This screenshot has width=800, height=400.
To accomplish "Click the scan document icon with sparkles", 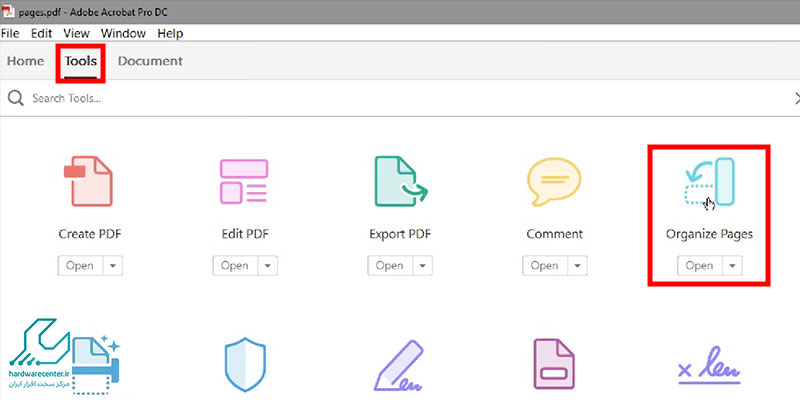I will click(95, 364).
